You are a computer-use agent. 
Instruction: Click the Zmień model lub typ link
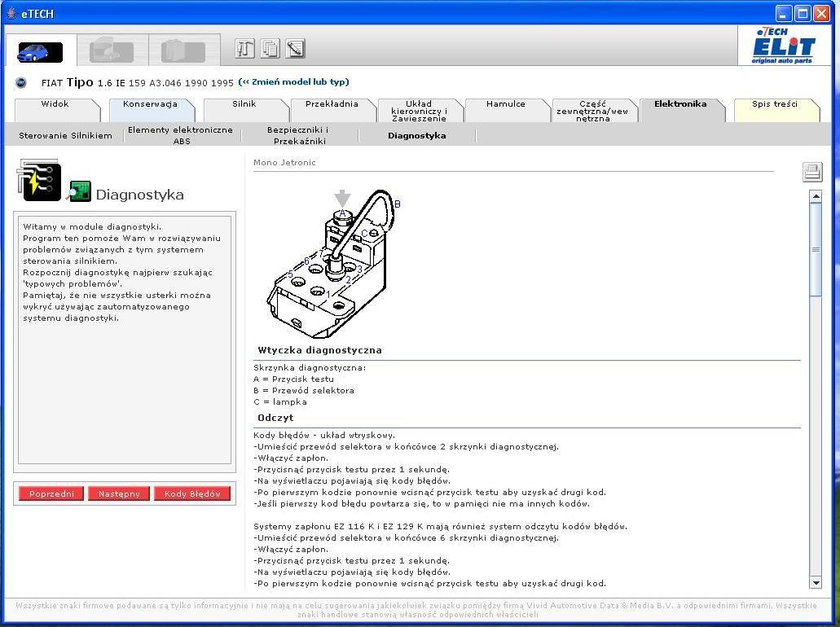tap(293, 82)
